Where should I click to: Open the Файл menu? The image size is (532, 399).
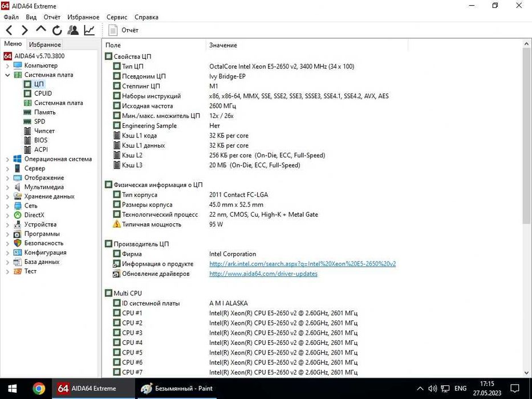11,17
